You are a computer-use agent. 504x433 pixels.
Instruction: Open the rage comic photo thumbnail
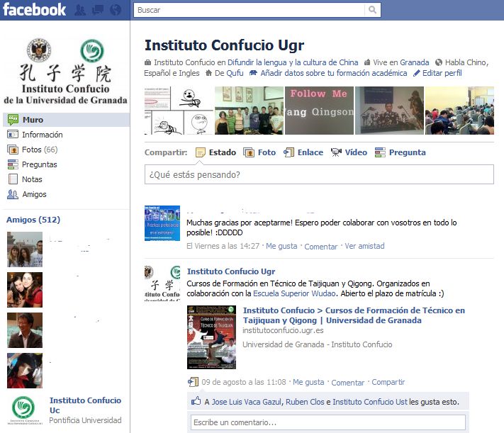pyautogui.click(x=179, y=111)
